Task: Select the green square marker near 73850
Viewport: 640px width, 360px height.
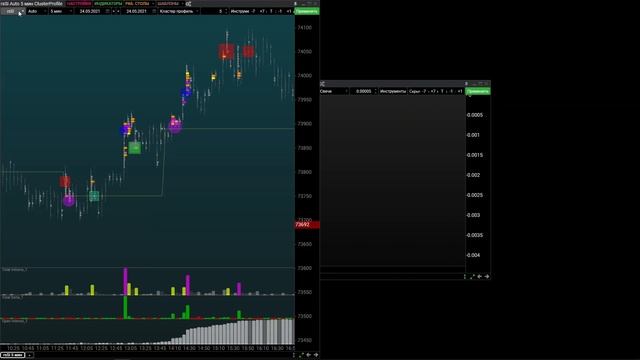Action: 135,148
